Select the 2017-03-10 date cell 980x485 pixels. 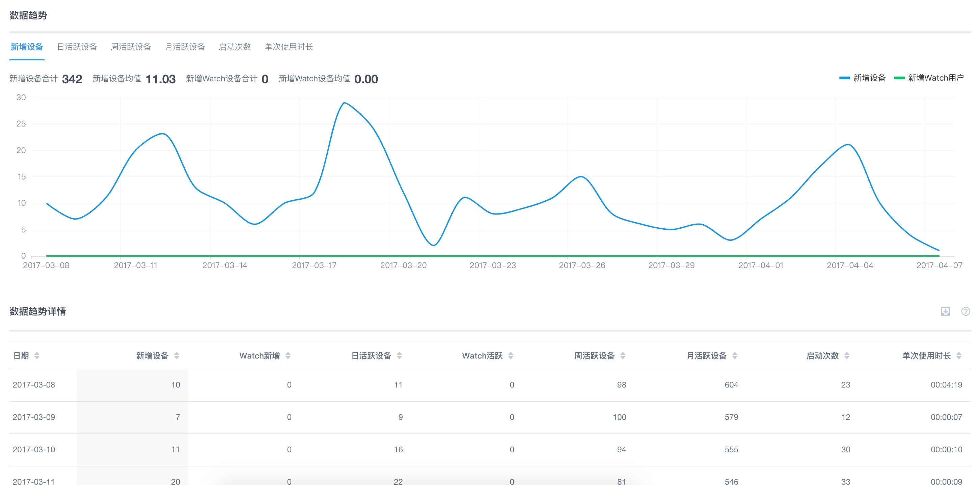coord(34,449)
